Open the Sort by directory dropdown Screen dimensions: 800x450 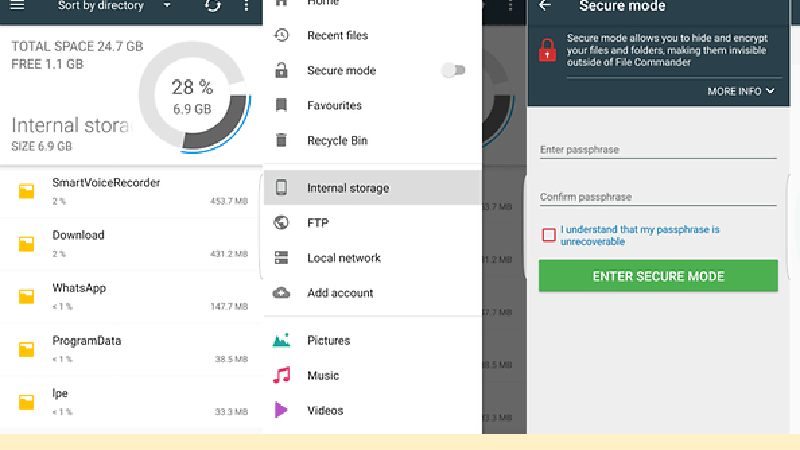[x=113, y=6]
